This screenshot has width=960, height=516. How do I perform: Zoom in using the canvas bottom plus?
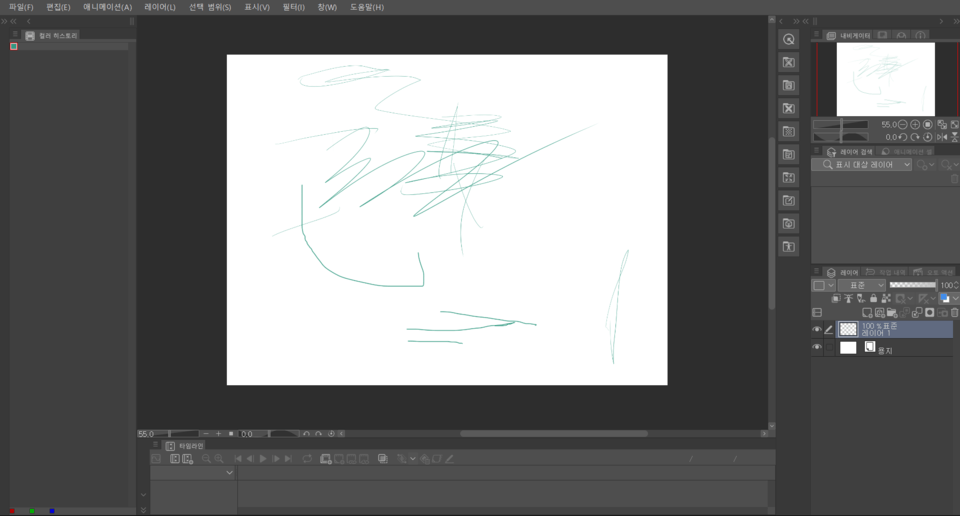(219, 433)
